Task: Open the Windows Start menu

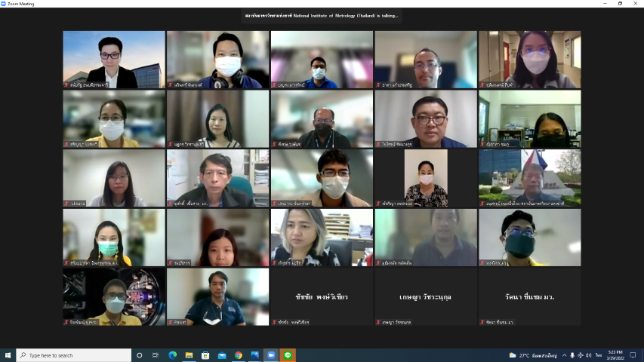Action: pyautogui.click(x=8, y=355)
